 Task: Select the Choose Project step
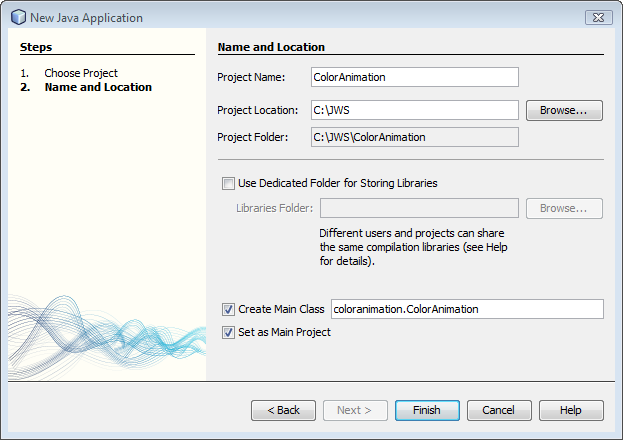(x=81, y=73)
